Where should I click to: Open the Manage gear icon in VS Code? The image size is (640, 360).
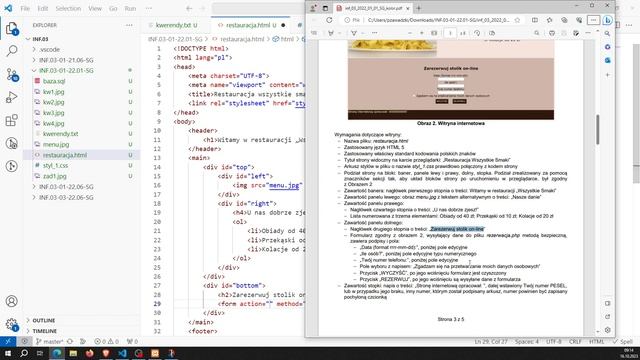coord(12,325)
